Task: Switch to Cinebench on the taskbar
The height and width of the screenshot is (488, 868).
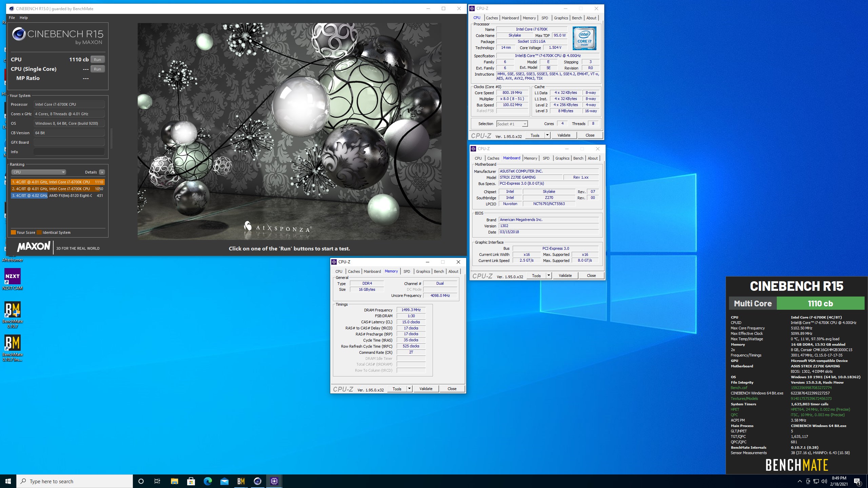Action: tap(257, 481)
